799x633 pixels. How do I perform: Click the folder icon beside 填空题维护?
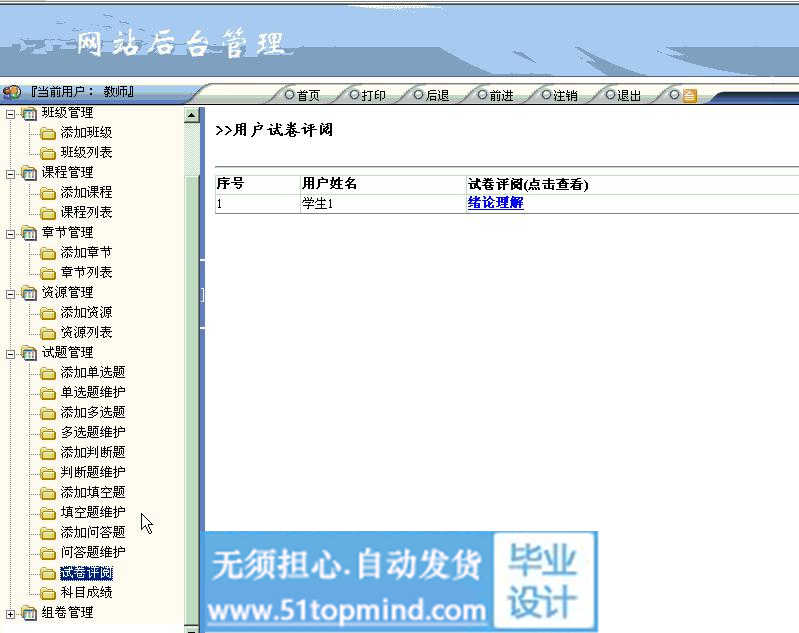48,513
